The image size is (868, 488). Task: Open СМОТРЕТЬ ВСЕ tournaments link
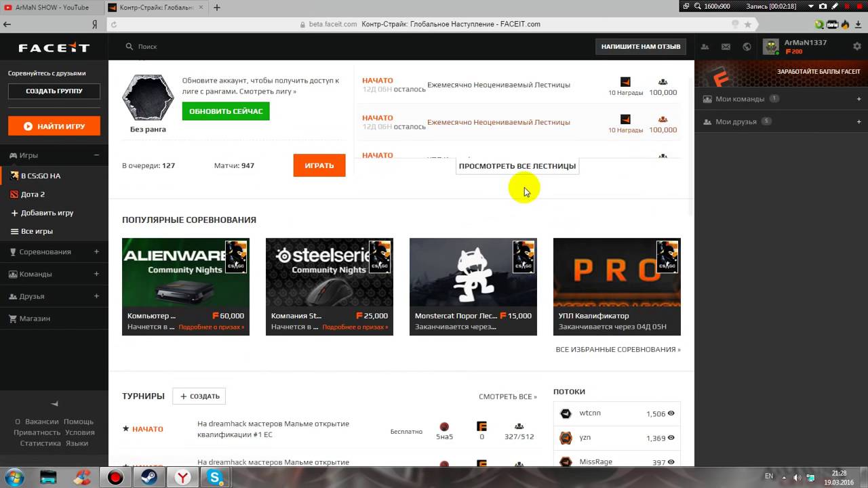pos(508,397)
